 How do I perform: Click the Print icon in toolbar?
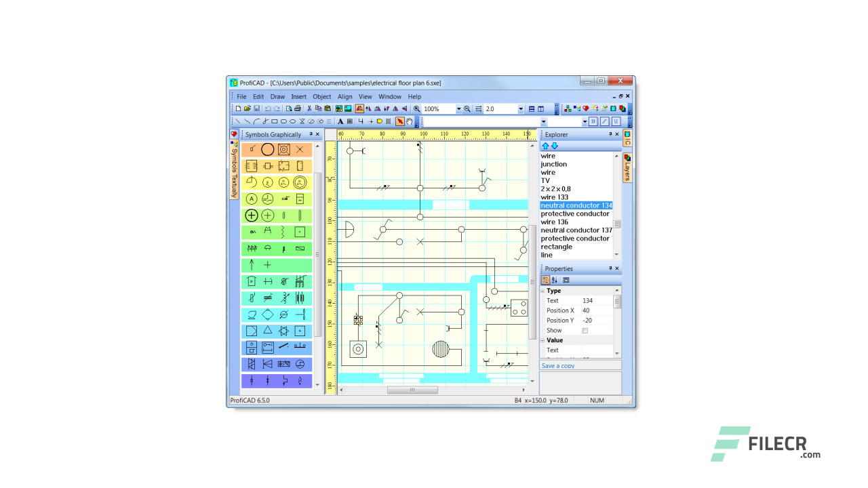coord(298,108)
